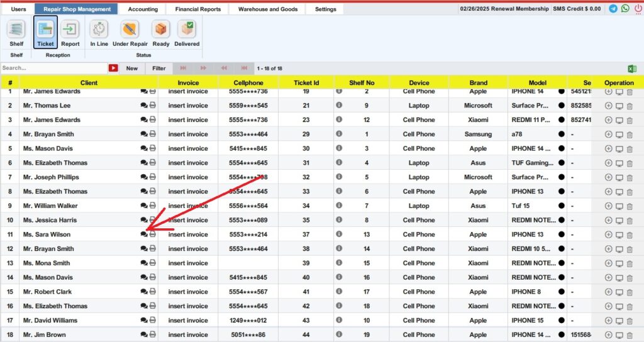Go to the previous page arrow
This screenshot has width=644, height=342.
click(x=224, y=68)
